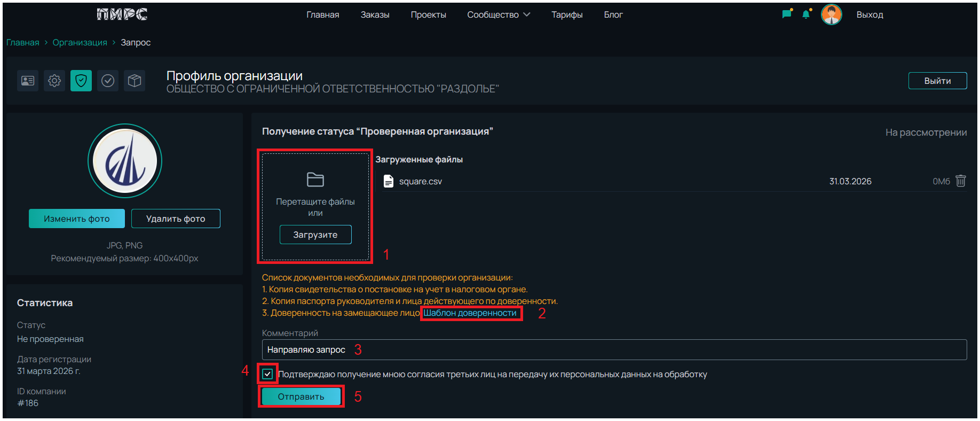Screen dimensions: 980x421
Task: Open the Заказы menu item
Action: click(375, 14)
